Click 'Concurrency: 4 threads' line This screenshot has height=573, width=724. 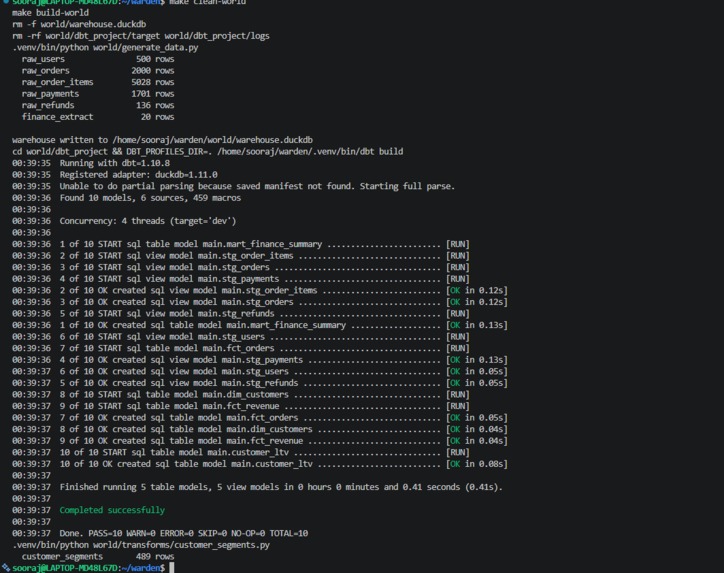[124, 221]
